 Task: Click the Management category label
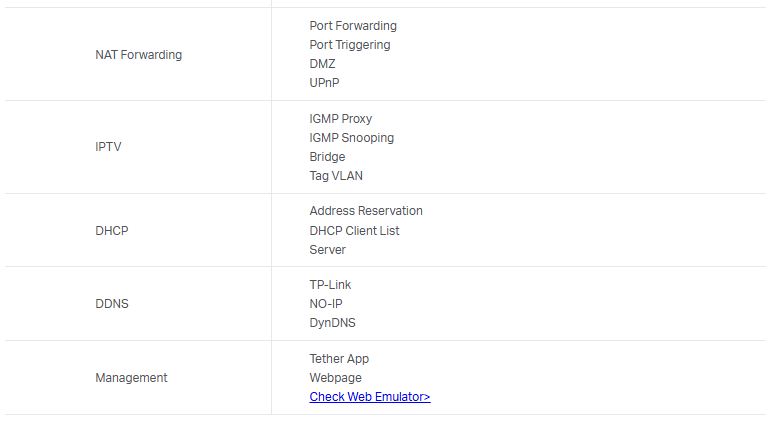click(x=131, y=378)
